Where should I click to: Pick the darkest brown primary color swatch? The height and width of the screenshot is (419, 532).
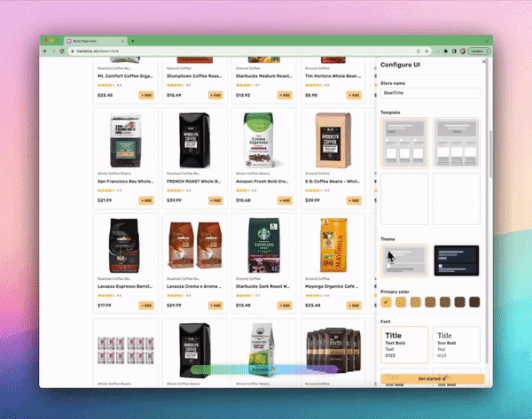474,302
